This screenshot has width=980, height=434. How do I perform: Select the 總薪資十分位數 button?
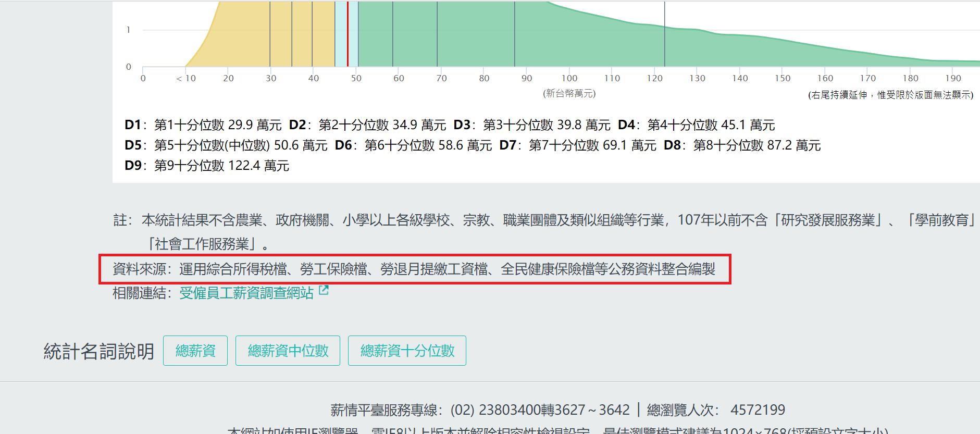pyautogui.click(x=407, y=351)
